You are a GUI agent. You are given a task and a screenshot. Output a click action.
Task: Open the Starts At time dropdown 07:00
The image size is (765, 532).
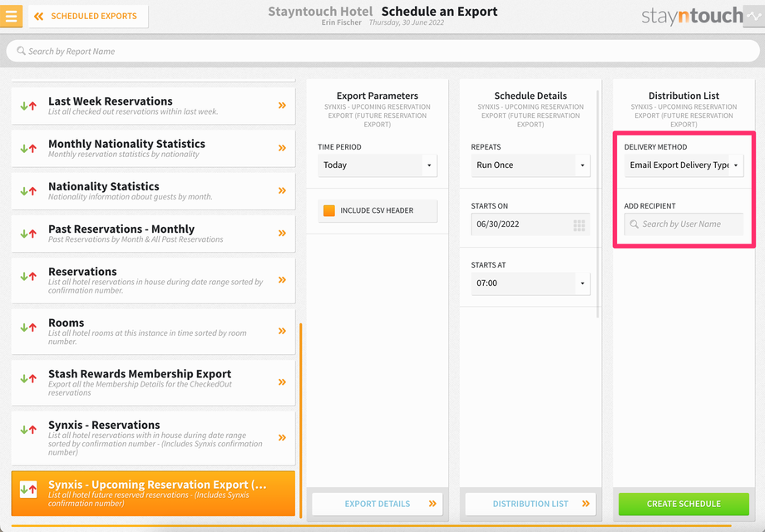point(531,283)
